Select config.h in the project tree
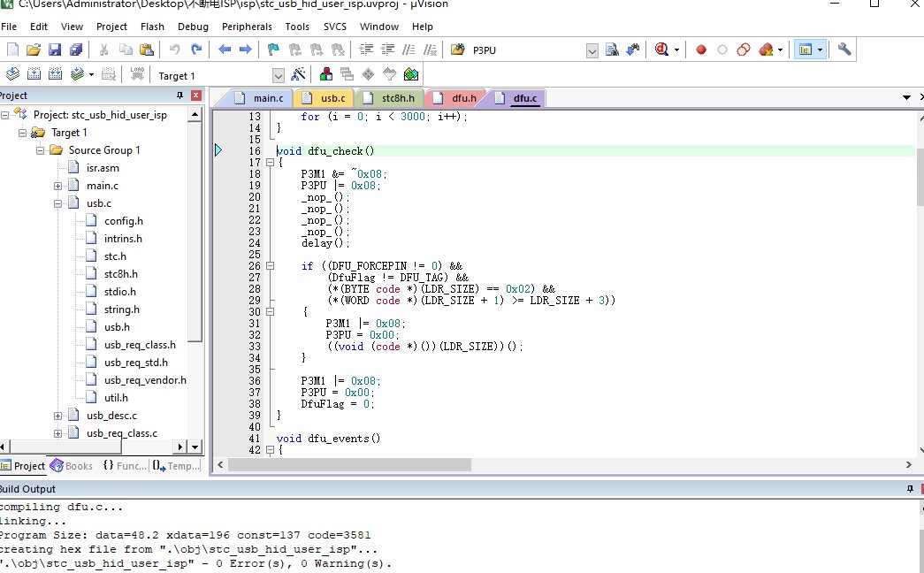 (124, 221)
